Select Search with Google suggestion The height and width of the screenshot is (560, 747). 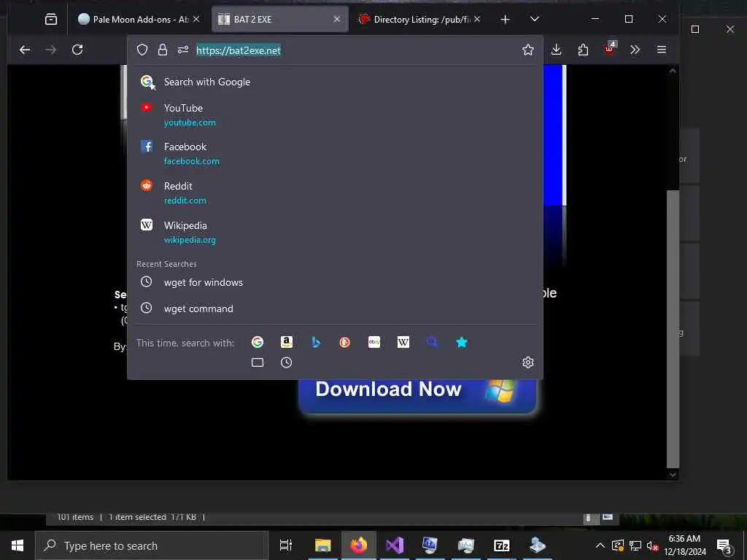click(x=335, y=82)
